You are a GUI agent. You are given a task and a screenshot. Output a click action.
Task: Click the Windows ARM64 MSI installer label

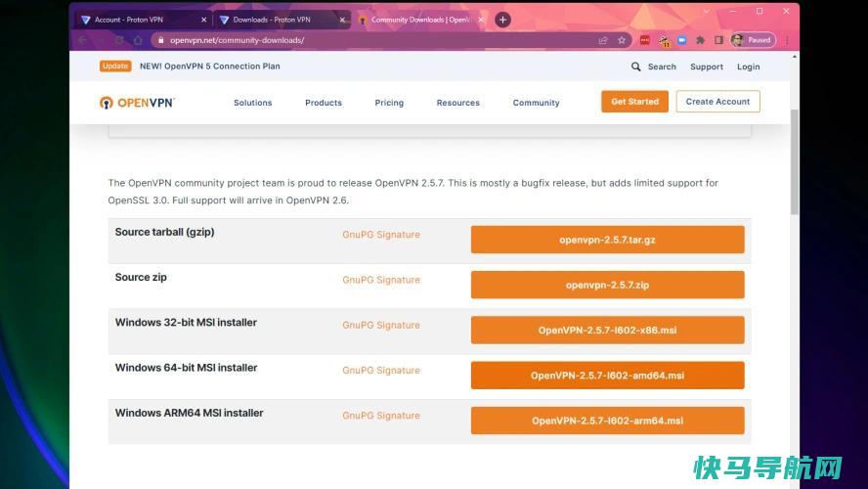click(189, 413)
